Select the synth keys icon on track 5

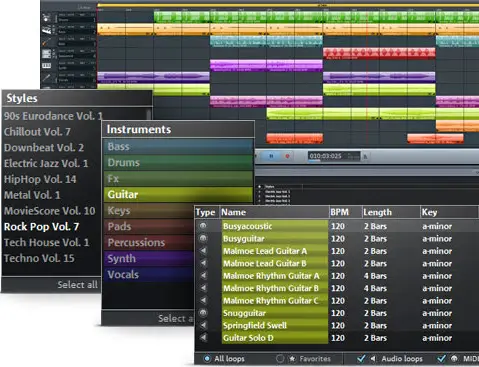(46, 66)
